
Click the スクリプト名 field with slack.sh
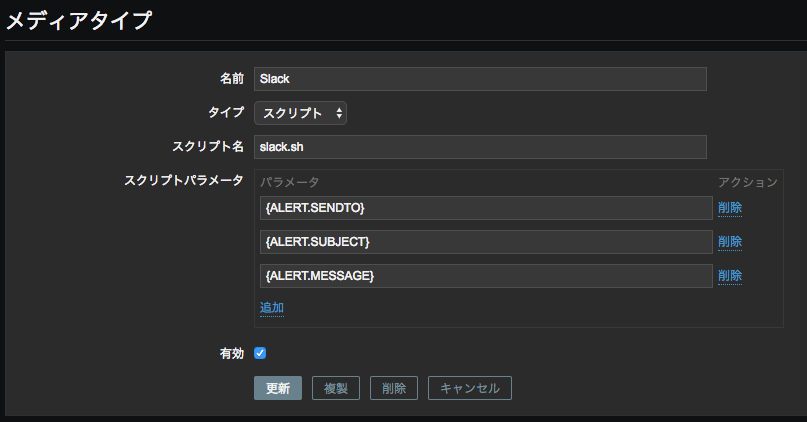[480, 147]
